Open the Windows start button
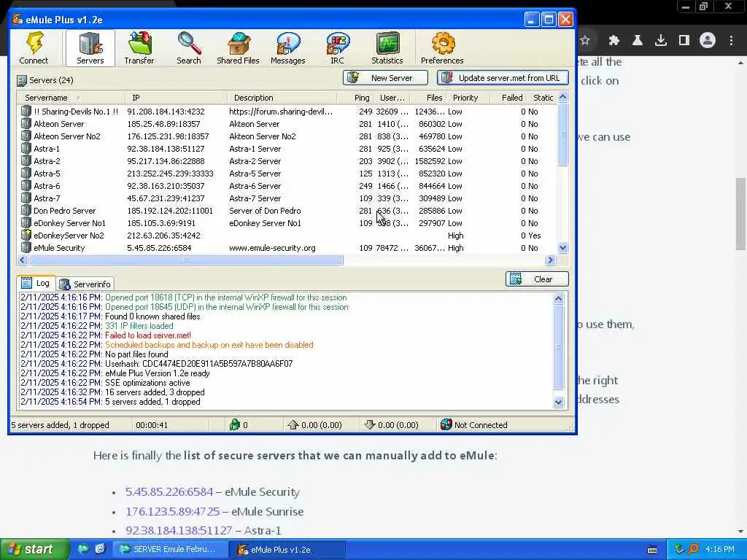The width and height of the screenshot is (747, 560). click(34, 550)
